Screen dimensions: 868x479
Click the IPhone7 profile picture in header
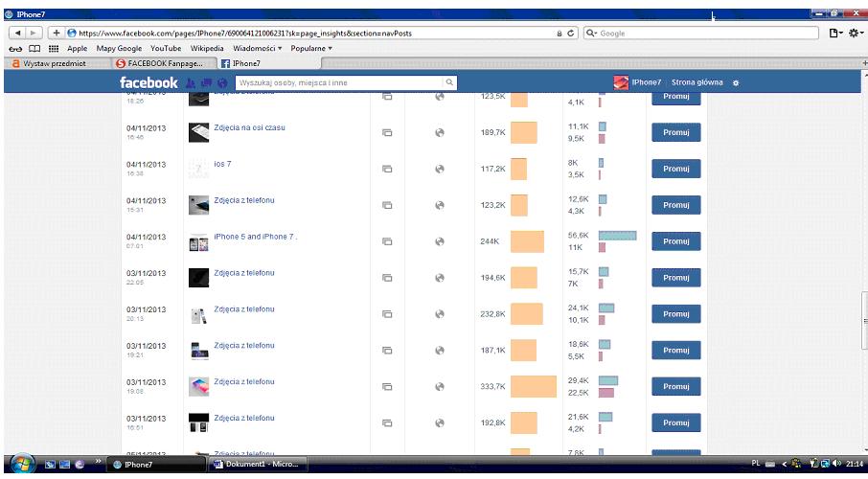pyautogui.click(x=621, y=82)
